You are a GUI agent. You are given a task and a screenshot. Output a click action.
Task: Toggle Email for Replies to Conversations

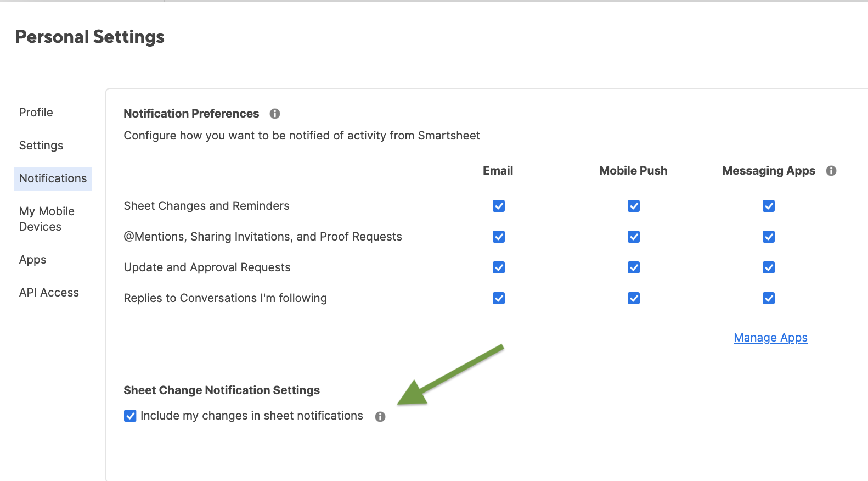(499, 298)
